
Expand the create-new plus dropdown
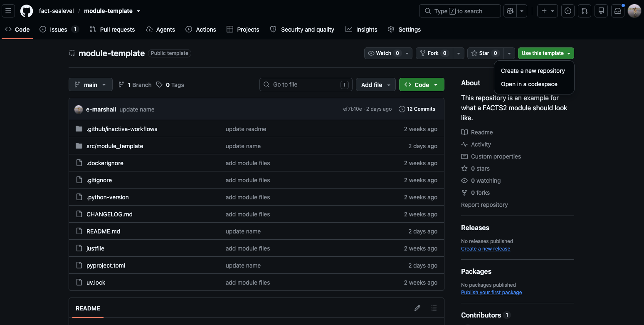(548, 11)
